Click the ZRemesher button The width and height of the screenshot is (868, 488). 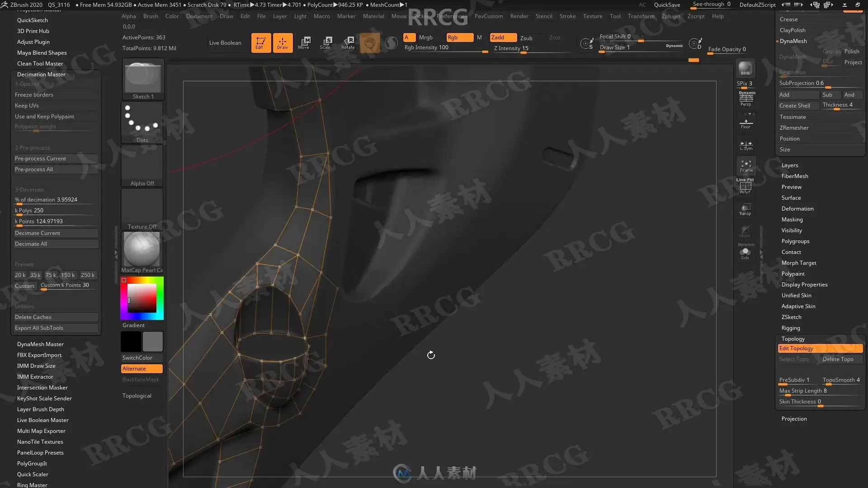click(x=794, y=128)
